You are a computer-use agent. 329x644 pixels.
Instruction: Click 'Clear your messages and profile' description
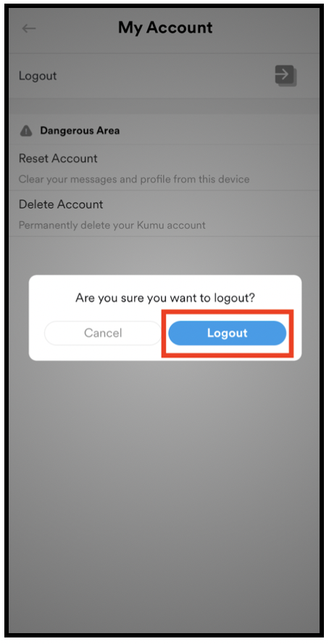pyautogui.click(x=134, y=179)
